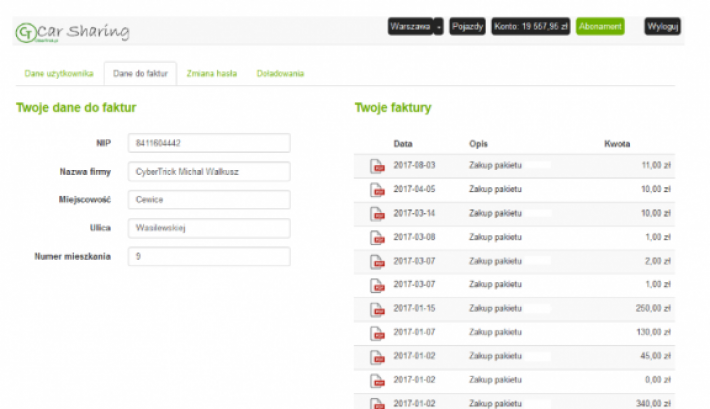The height and width of the screenshot is (409, 710).
Task: Click into the Nazwa firmy field
Action: (x=209, y=171)
